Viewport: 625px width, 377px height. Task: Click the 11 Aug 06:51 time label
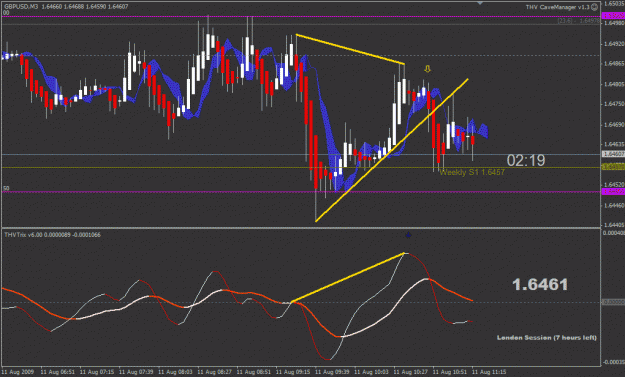(x=58, y=372)
